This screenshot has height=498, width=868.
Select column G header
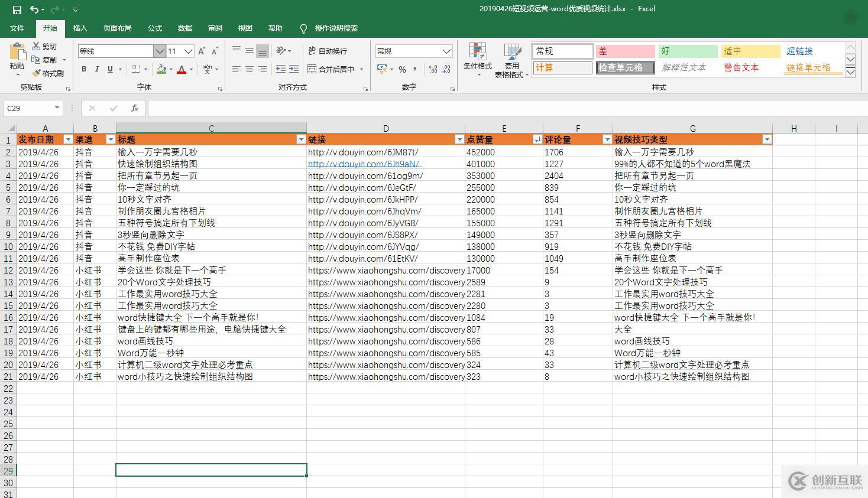(692, 128)
